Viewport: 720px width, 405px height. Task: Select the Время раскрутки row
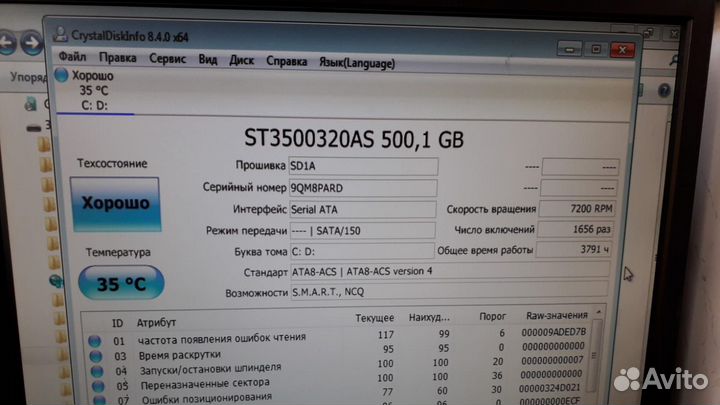[x=338, y=351]
